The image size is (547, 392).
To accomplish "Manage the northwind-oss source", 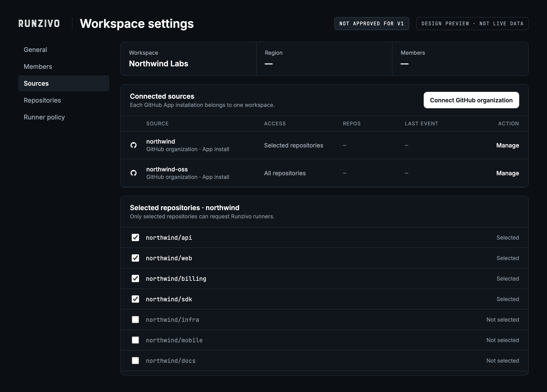I will (x=507, y=173).
